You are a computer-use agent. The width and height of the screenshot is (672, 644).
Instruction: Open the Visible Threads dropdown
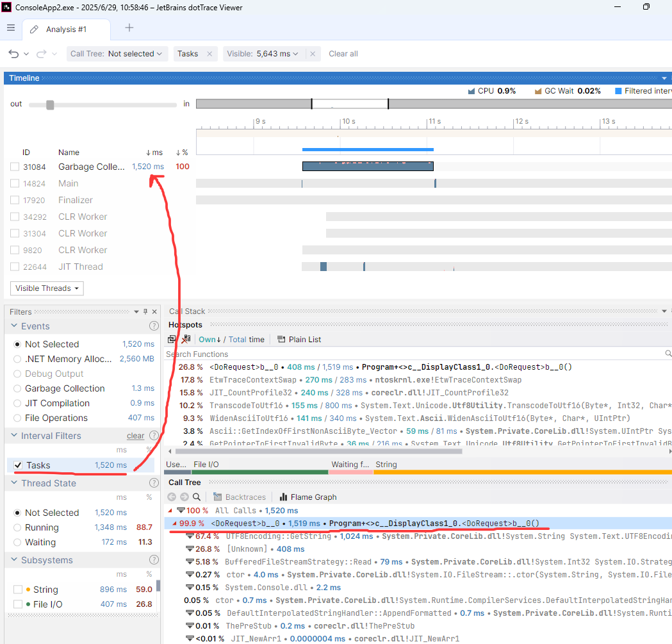(x=47, y=288)
